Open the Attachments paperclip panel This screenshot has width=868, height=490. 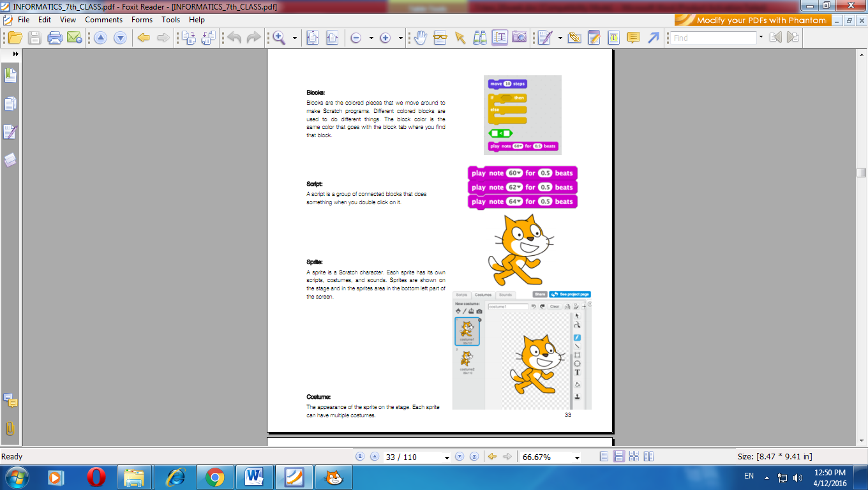click(10, 428)
